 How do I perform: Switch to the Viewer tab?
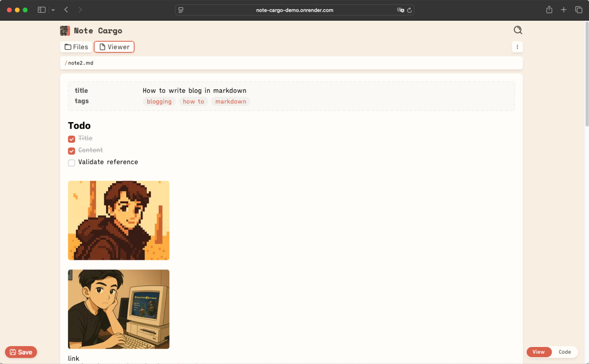click(114, 47)
